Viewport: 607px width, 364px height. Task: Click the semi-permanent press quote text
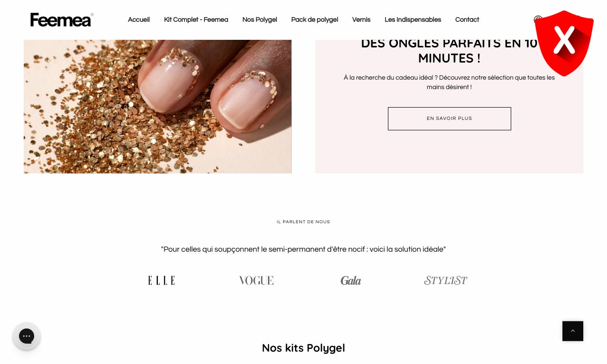(303, 249)
